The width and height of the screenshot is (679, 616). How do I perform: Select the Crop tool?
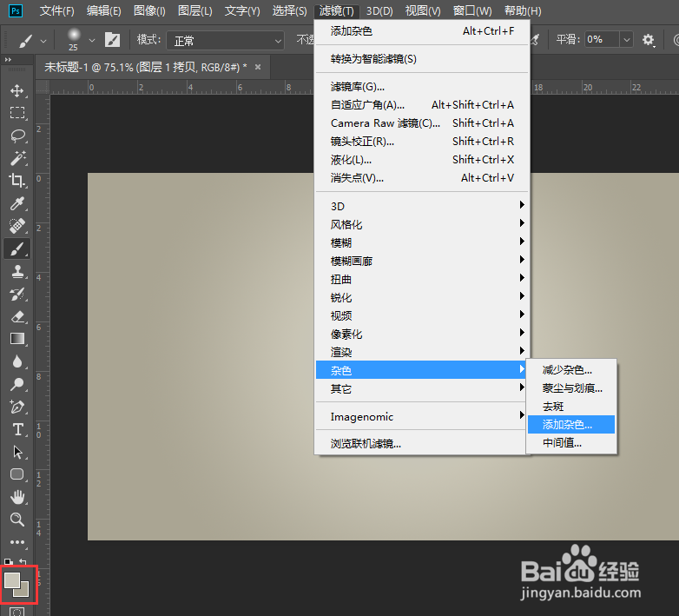click(x=16, y=181)
